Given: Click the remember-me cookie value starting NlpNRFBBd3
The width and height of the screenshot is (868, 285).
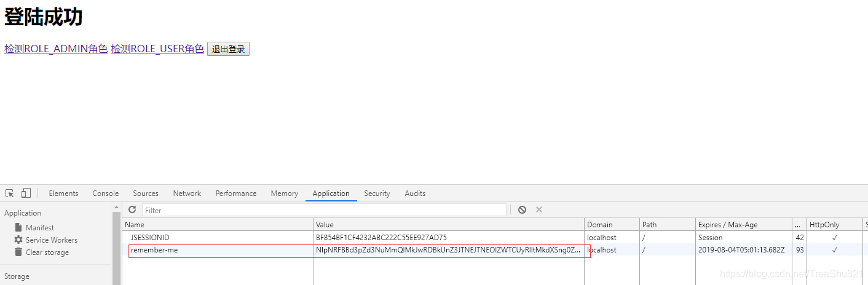Looking at the screenshot, I should pos(449,250).
